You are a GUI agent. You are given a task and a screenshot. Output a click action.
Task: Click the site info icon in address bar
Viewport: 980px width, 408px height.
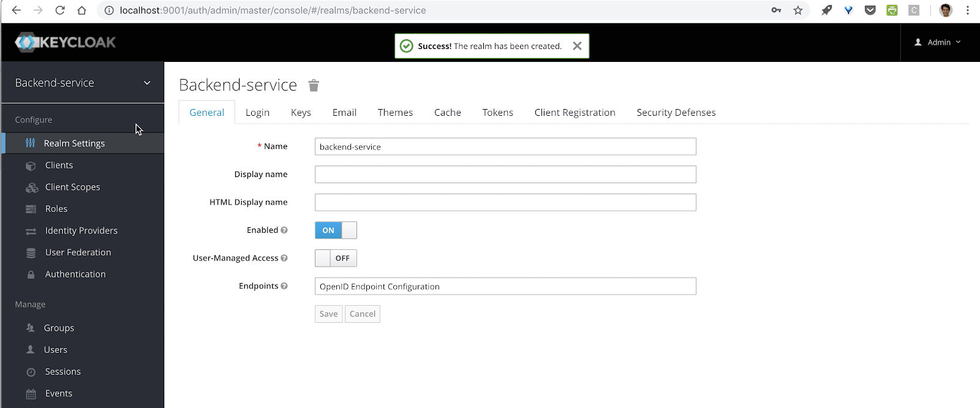(x=109, y=10)
